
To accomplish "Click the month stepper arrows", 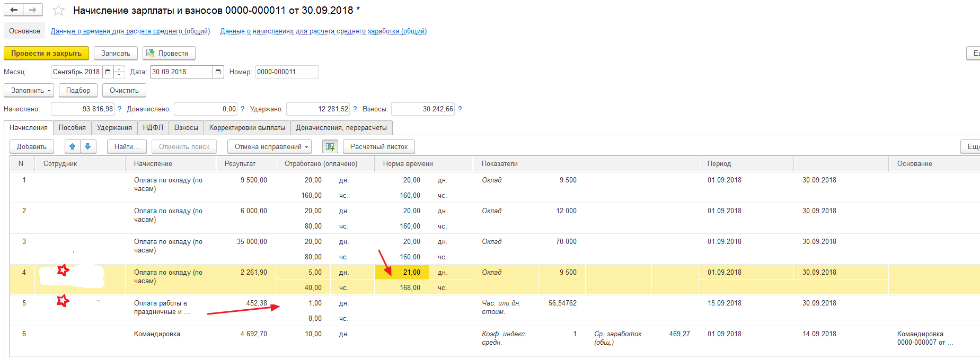I will pyautogui.click(x=119, y=72).
